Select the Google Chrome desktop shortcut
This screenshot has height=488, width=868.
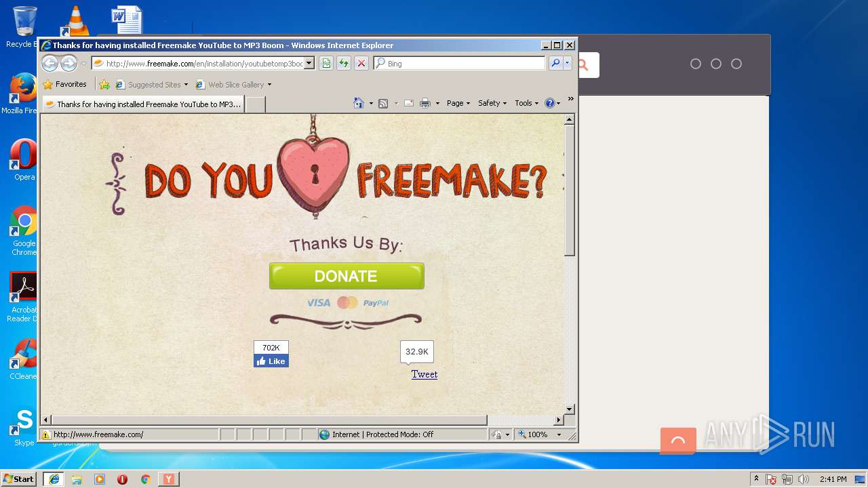tap(24, 231)
